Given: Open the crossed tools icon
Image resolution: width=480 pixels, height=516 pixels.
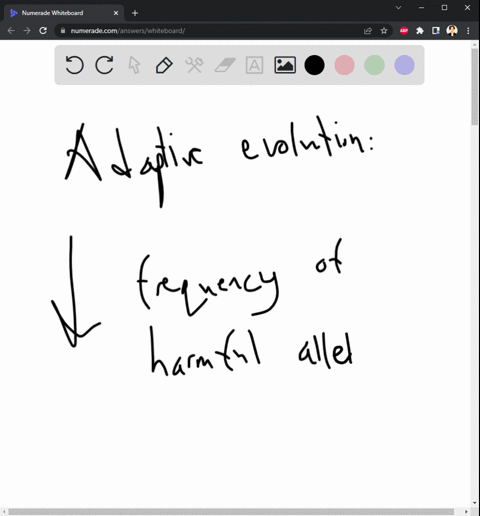Looking at the screenshot, I should [194, 65].
